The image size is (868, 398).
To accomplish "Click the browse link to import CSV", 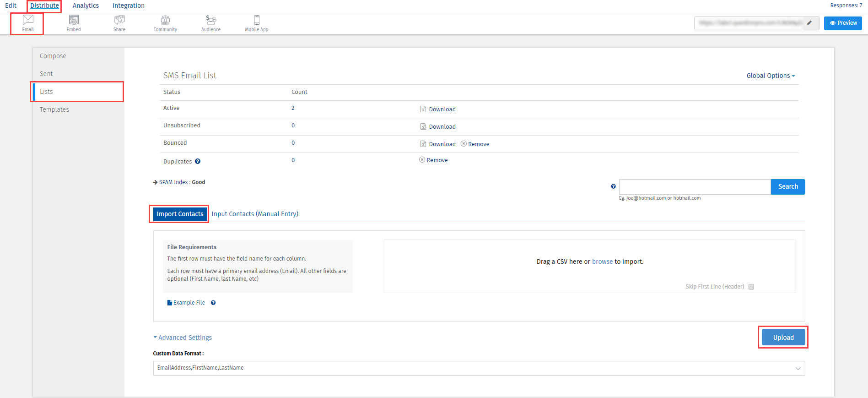I will [x=602, y=262].
